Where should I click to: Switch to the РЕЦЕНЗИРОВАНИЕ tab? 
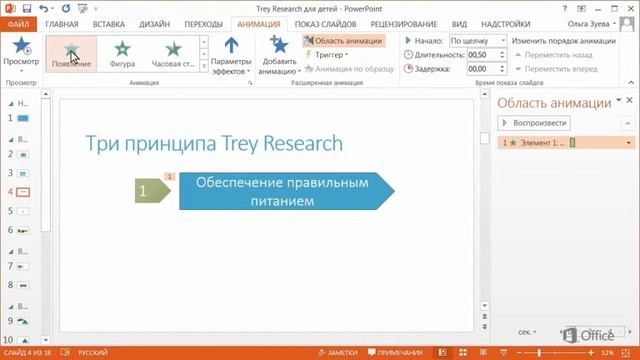404,24
